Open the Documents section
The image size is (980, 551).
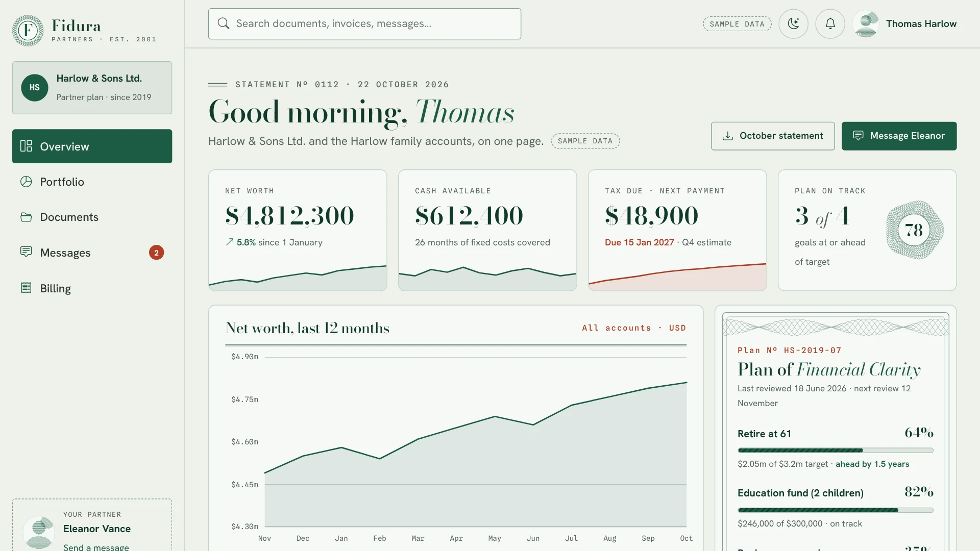coord(92,217)
